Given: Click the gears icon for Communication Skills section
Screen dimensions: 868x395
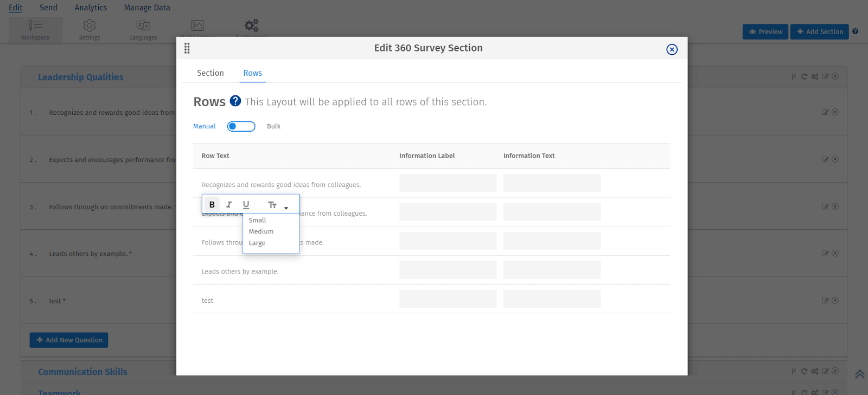Looking at the screenshot, I should (x=815, y=371).
